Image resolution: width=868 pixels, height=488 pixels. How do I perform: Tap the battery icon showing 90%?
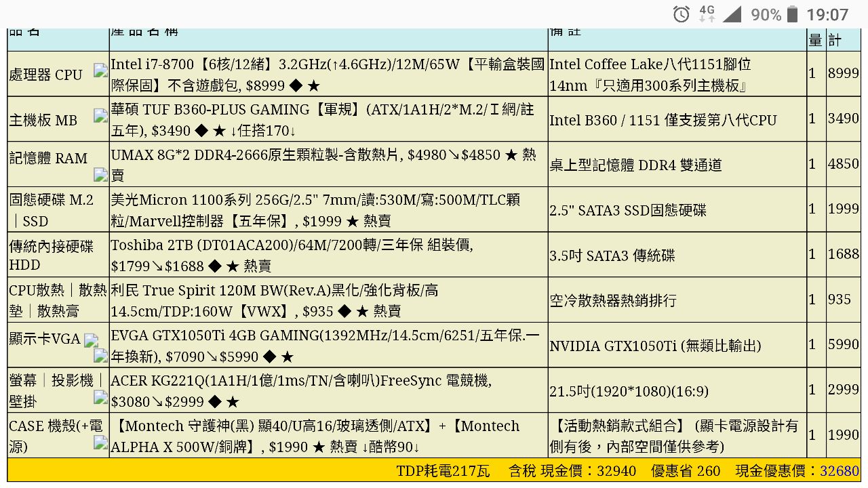[791, 14]
